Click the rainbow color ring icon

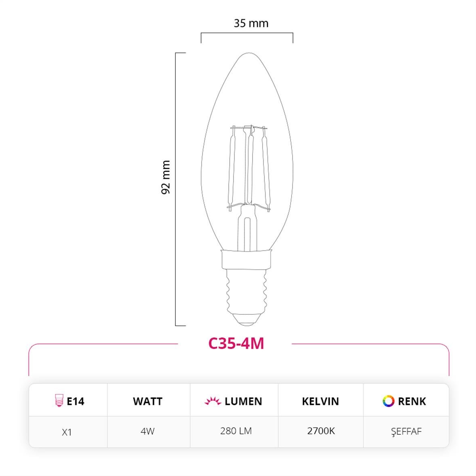pyautogui.click(x=388, y=401)
